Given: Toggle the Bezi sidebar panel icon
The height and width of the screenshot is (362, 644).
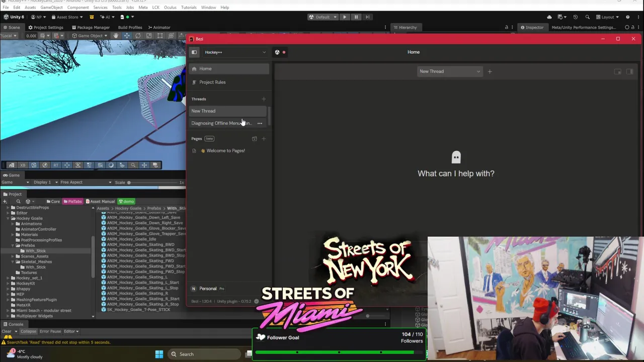Looking at the screenshot, I should [194, 52].
